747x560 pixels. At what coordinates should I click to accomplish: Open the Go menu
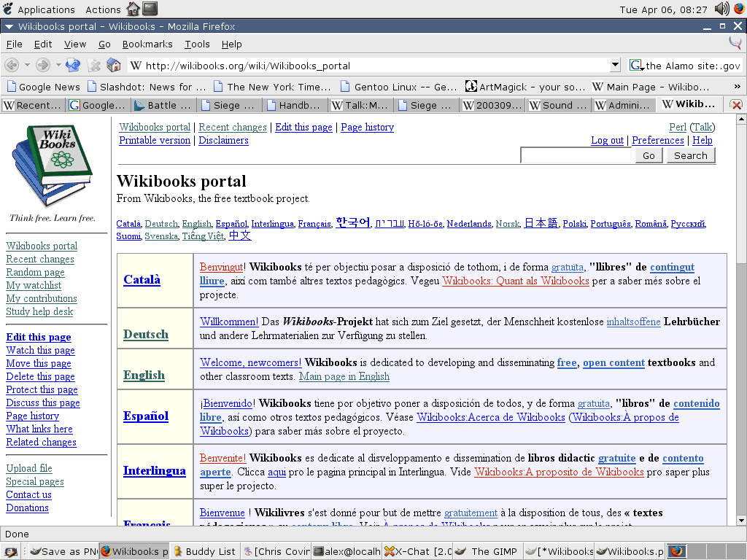(104, 44)
